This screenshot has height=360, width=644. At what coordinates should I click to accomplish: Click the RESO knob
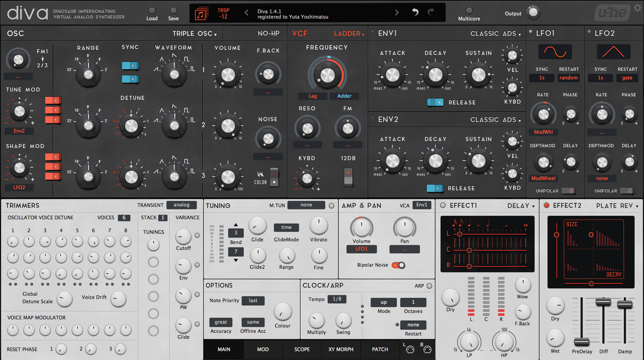coord(307,129)
